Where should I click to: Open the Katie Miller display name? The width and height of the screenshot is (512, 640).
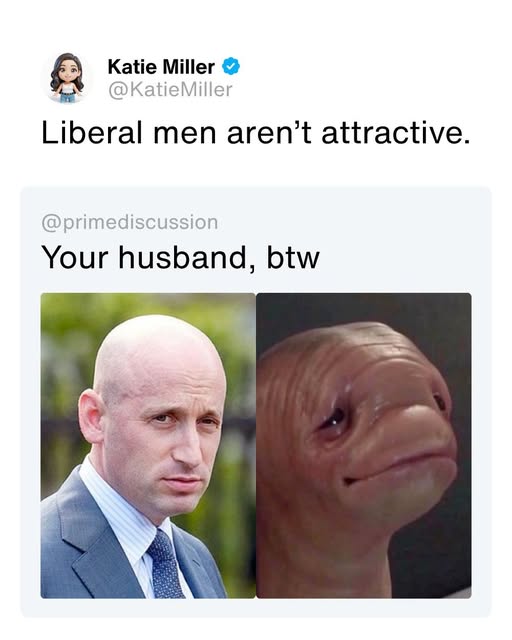click(161, 67)
